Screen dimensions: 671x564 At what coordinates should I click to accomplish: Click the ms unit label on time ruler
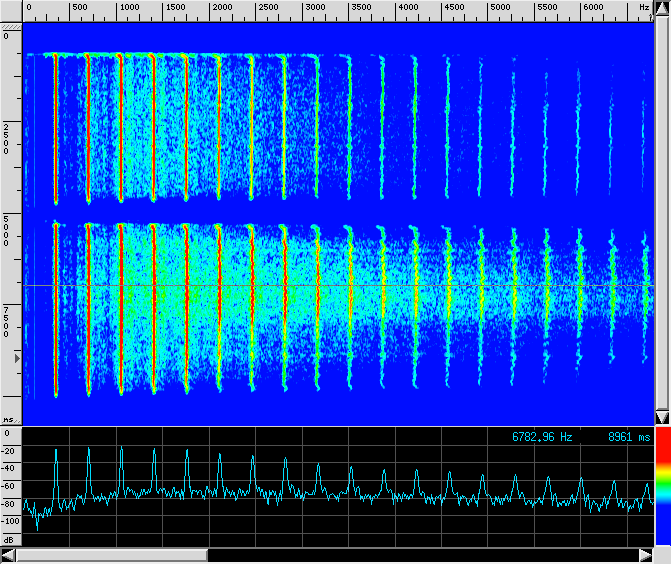point(9,420)
